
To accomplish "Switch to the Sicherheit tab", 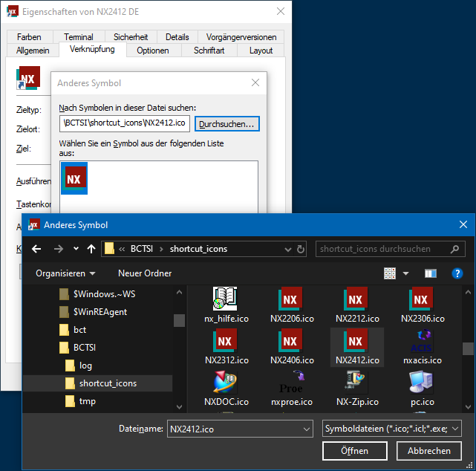I will point(131,37).
